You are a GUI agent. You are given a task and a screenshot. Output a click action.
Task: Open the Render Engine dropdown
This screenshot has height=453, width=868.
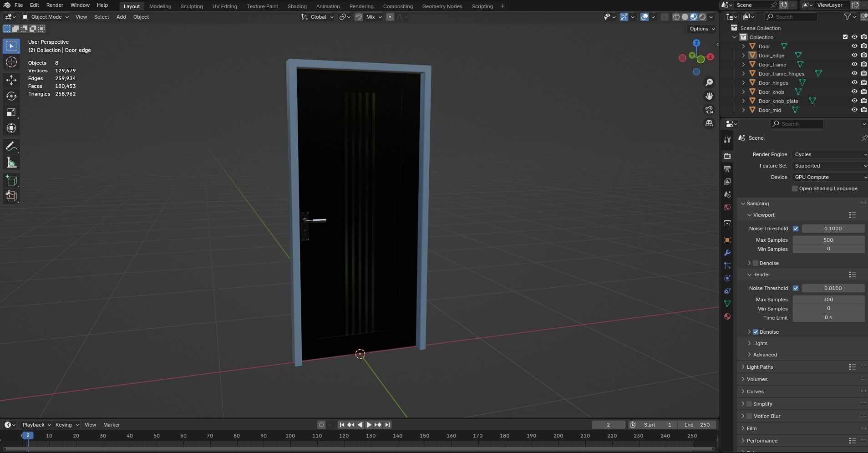coord(829,154)
